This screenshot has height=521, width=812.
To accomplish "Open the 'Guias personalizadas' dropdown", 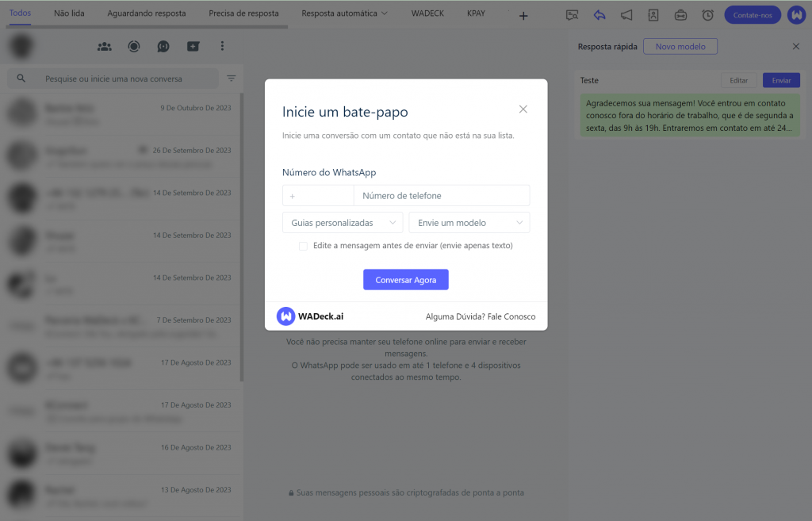I will (x=343, y=222).
